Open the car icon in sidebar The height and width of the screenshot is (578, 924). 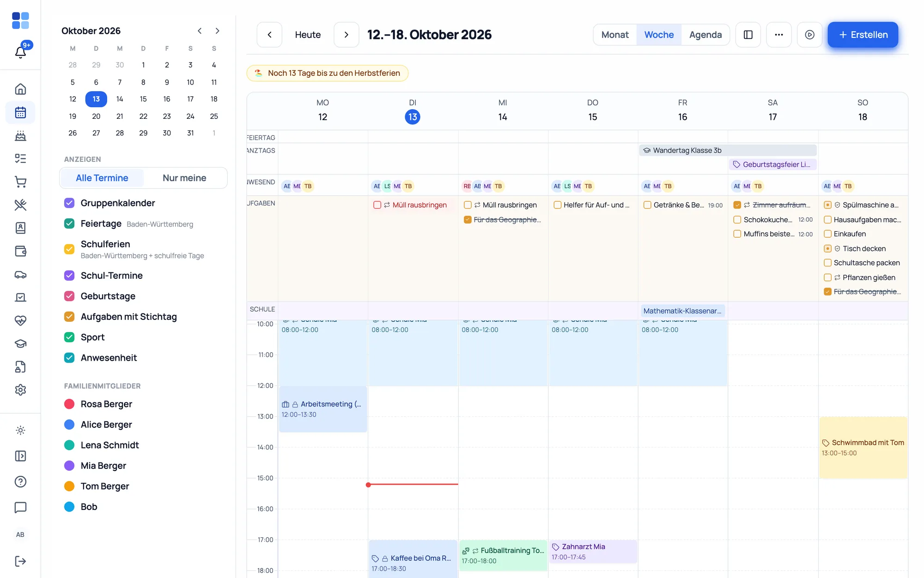pos(20,274)
